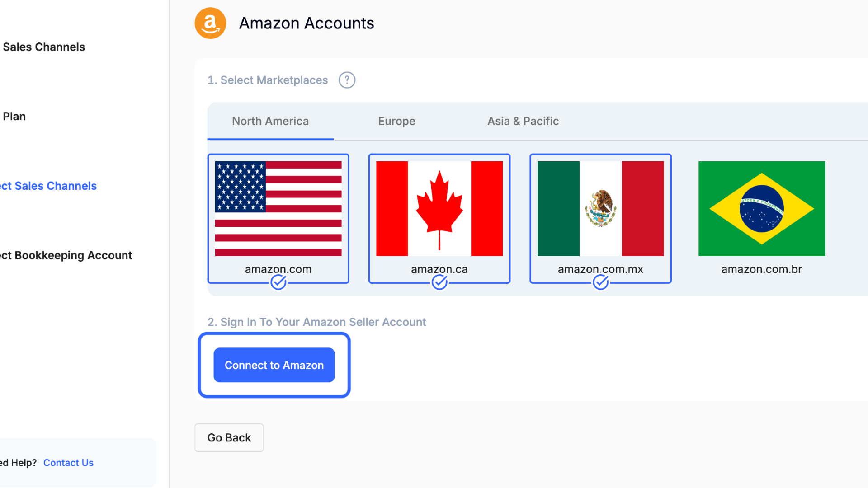Open the Select Marketplaces help question mark
The height and width of the screenshot is (488, 868).
pos(347,80)
